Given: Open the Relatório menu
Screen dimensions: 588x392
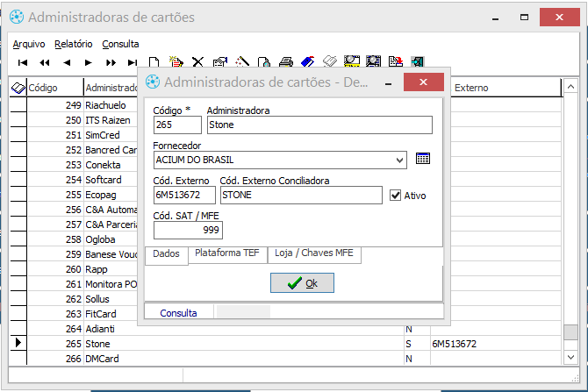Looking at the screenshot, I should click(x=74, y=44).
